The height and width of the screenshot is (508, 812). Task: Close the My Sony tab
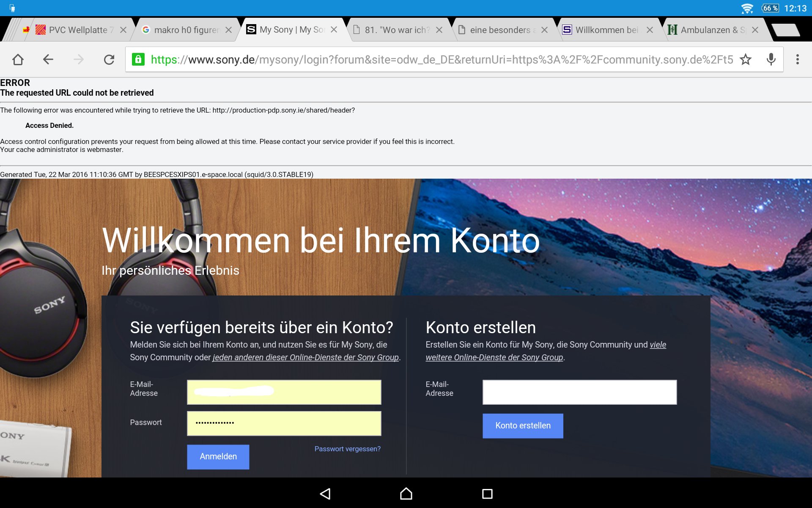(334, 30)
